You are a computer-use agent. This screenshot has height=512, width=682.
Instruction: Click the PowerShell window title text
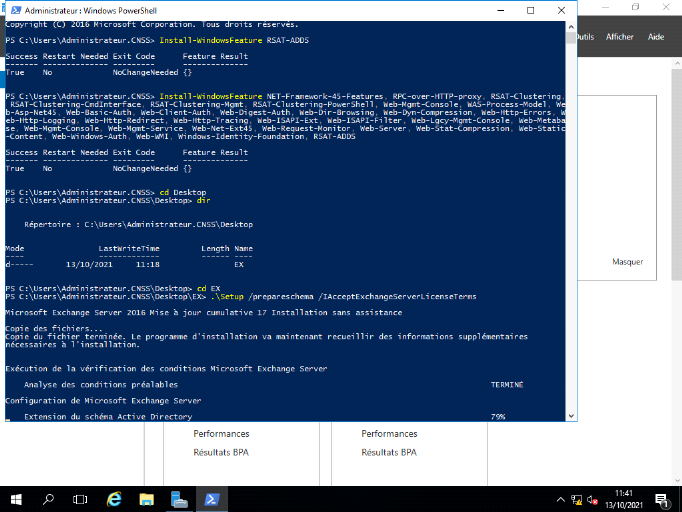[x=90, y=10]
